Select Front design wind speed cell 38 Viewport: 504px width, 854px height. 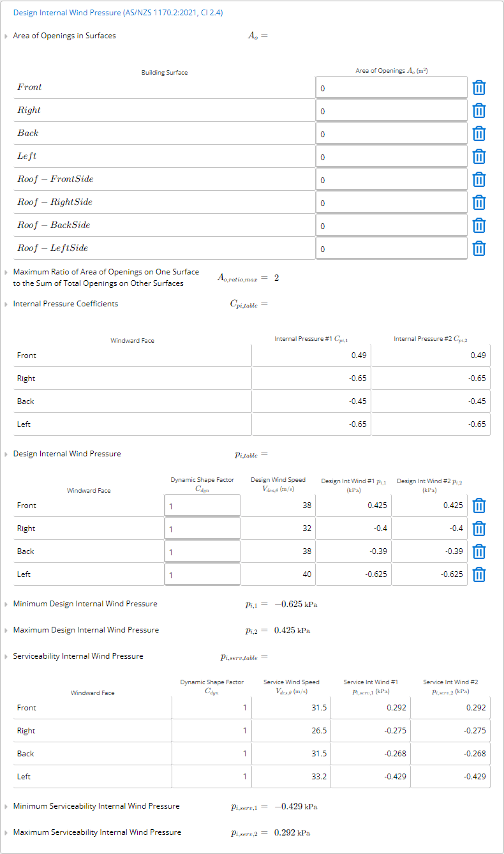pyautogui.click(x=278, y=506)
